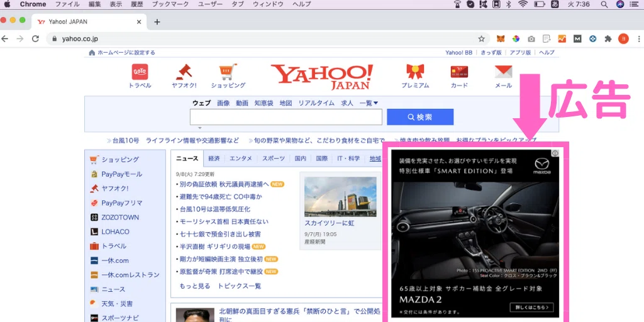The image size is (644, 322).
Task: Switch search to リアルタイム
Action: 316,103
